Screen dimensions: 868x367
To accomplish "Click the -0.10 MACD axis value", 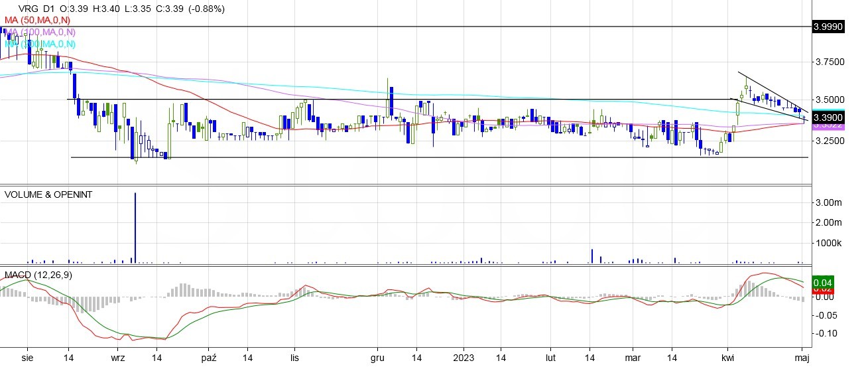I will point(826,334).
